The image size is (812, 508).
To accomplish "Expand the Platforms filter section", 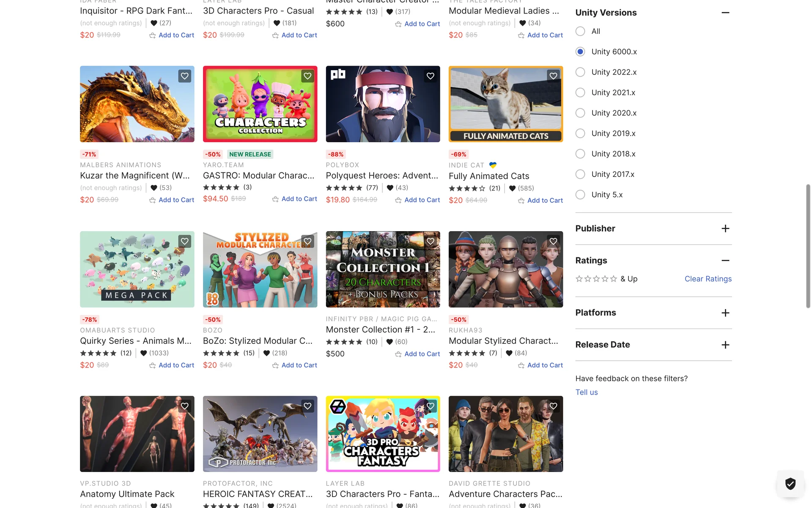I will click(x=725, y=313).
